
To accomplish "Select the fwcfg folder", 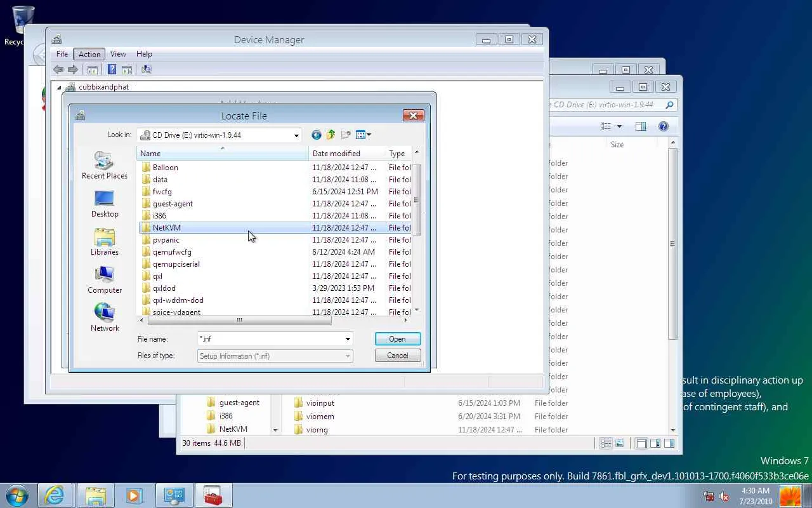I will tap(162, 192).
